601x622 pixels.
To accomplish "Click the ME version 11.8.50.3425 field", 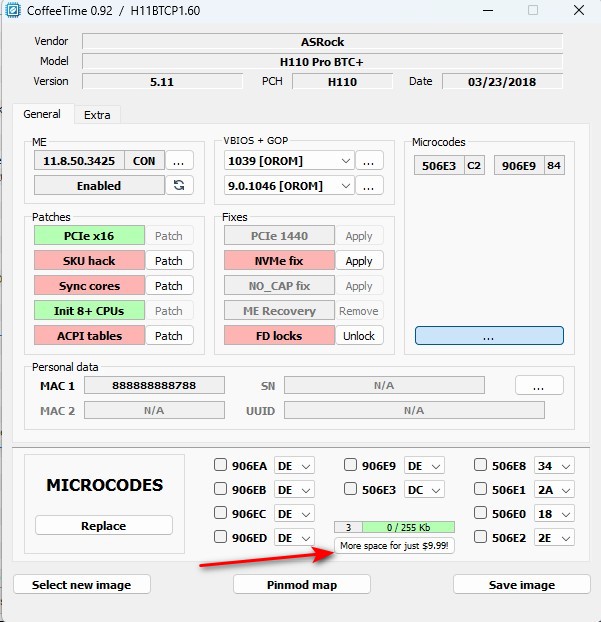I will click(x=79, y=161).
